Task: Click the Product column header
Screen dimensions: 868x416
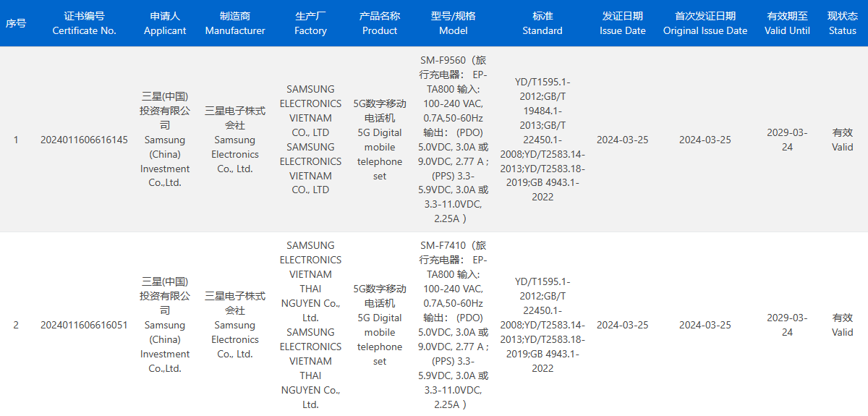Action: pyautogui.click(x=380, y=23)
